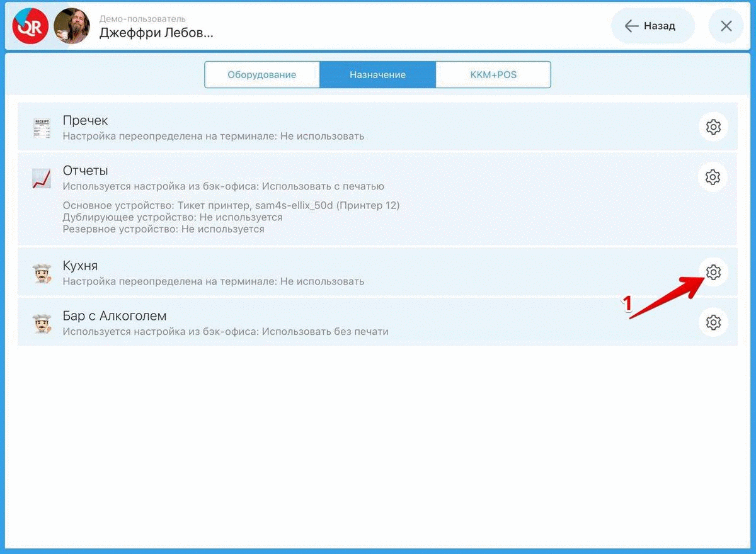
Task: Select the Отчеты row title
Action: 86,171
